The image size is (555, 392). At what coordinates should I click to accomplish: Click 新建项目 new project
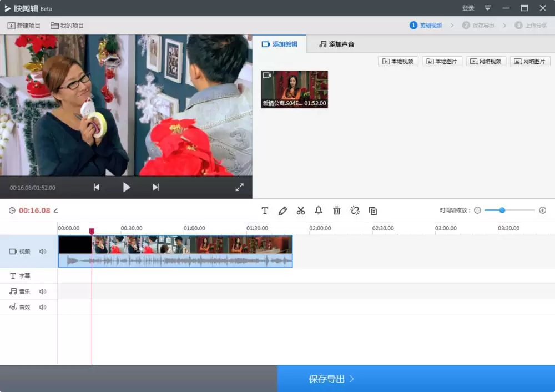click(24, 26)
